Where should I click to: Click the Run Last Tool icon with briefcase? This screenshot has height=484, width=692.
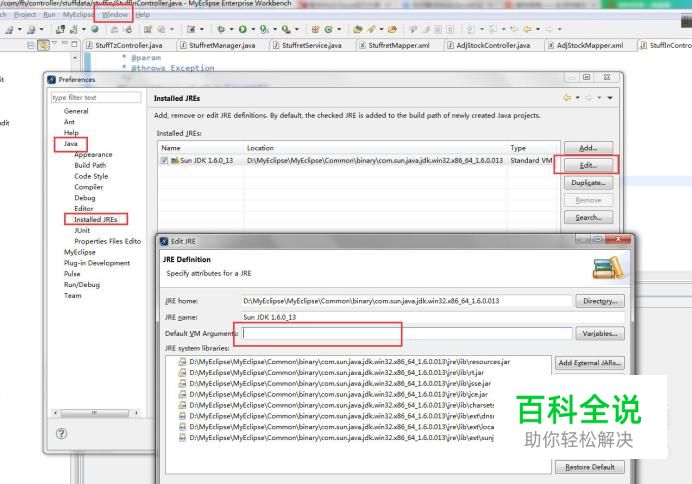(x=286, y=29)
